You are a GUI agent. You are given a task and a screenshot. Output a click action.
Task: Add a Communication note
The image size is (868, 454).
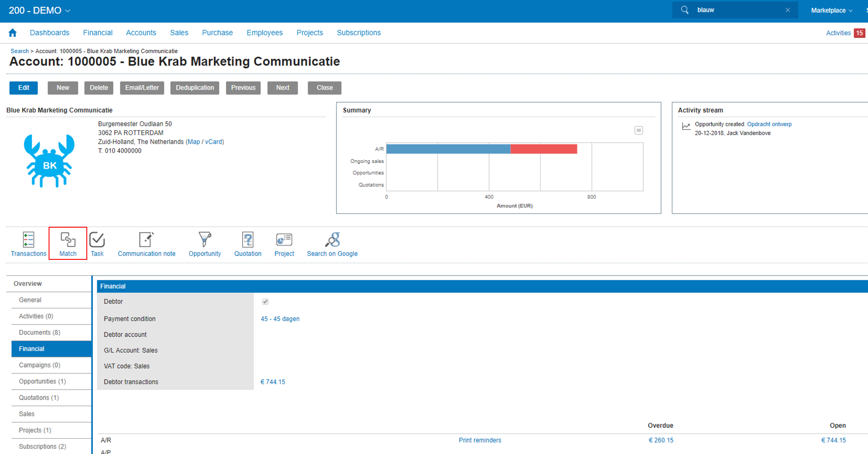[x=146, y=240]
